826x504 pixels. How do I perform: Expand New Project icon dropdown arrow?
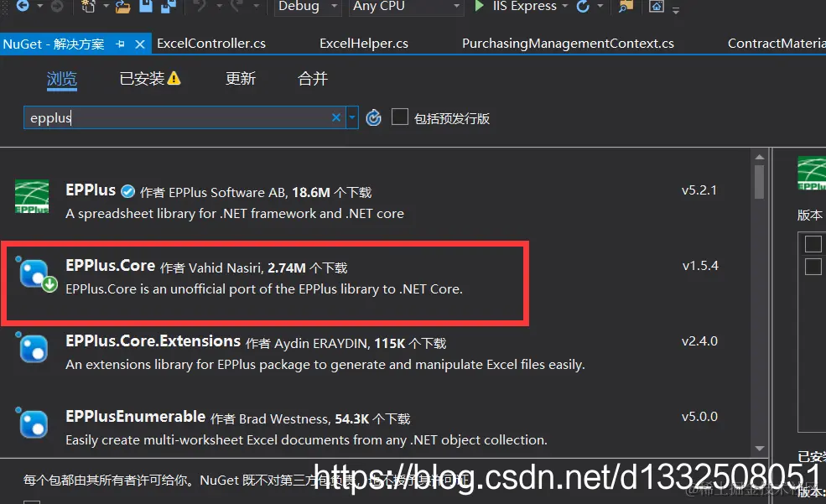coord(106,7)
